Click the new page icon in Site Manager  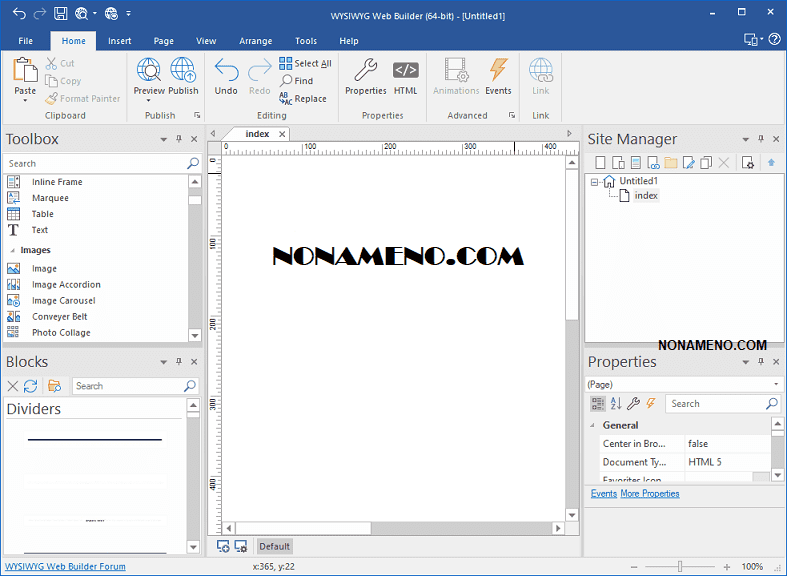pyautogui.click(x=600, y=163)
